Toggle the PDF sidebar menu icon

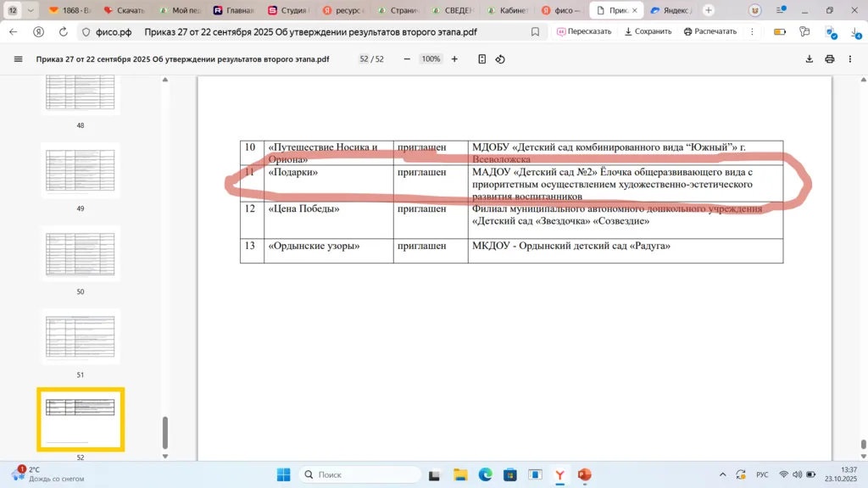click(x=18, y=59)
